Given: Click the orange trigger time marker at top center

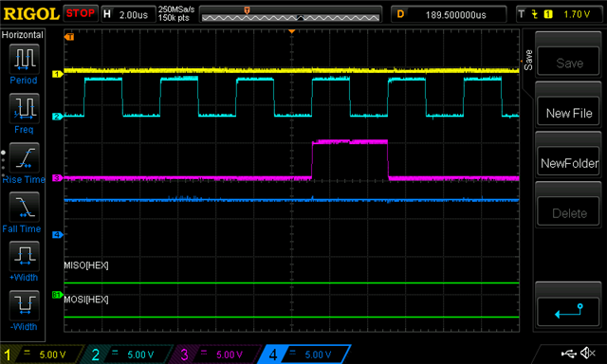Looking at the screenshot, I should pyautogui.click(x=292, y=31).
